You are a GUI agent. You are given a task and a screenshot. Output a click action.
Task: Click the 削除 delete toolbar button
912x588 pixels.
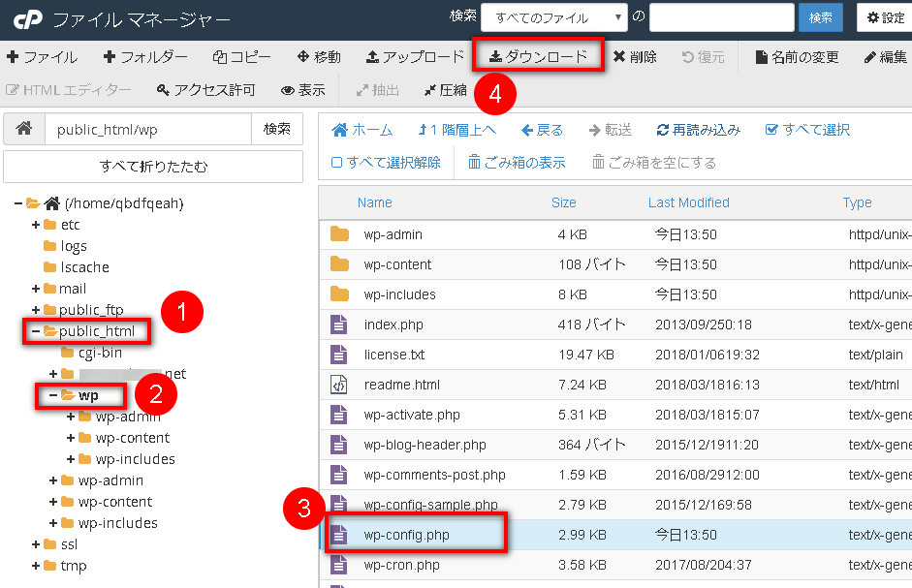635,57
